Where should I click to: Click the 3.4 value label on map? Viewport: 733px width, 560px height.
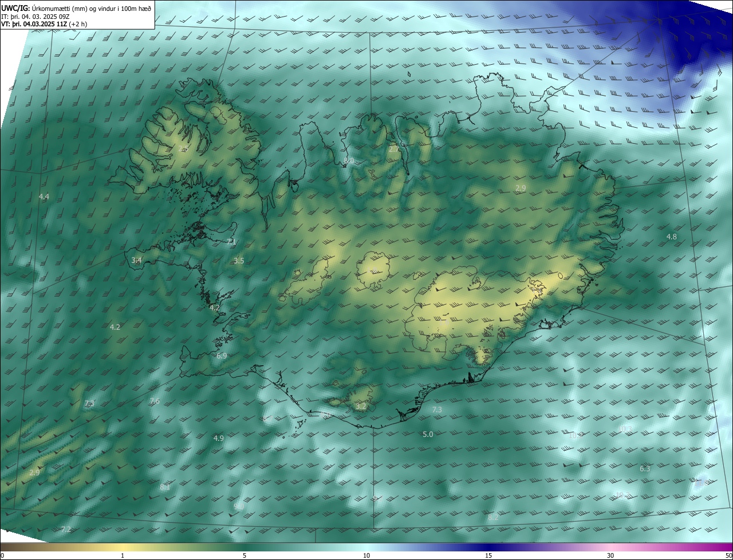coord(136,260)
